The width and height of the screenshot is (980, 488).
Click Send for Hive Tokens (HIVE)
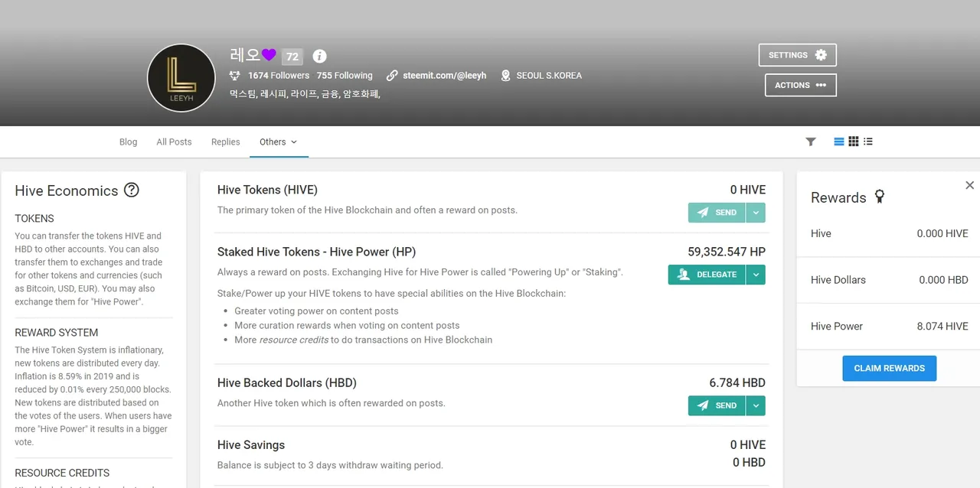pos(717,213)
